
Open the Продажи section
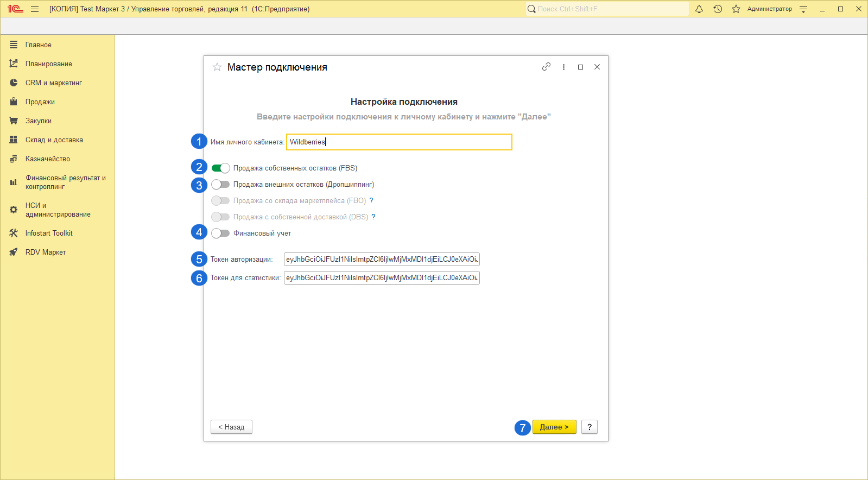(x=40, y=102)
